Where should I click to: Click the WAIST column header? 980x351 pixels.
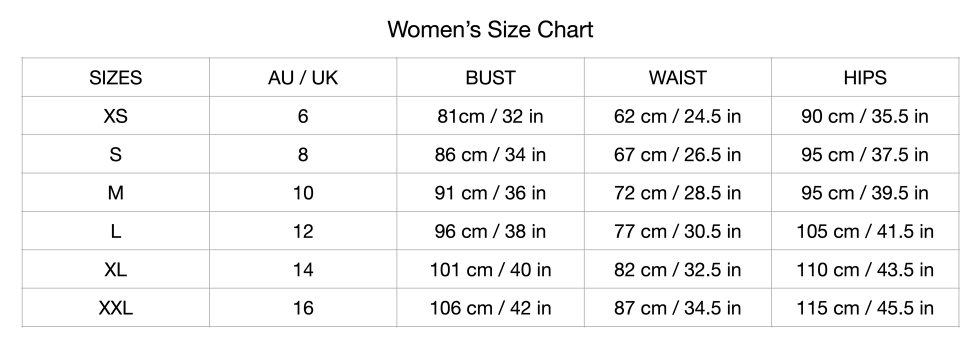(677, 77)
